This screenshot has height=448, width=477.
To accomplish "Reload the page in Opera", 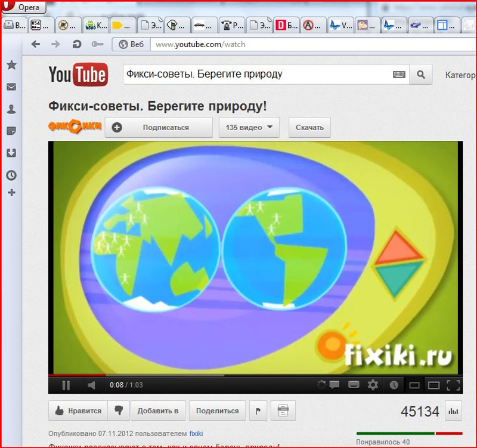I will (76, 44).
